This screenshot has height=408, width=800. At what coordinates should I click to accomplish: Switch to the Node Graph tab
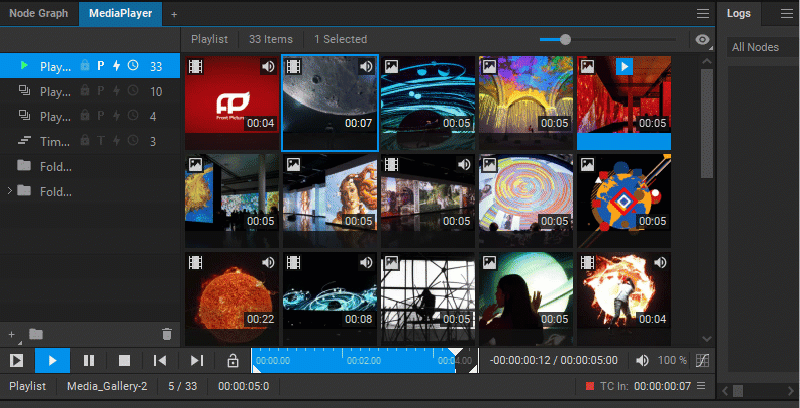pyautogui.click(x=39, y=13)
